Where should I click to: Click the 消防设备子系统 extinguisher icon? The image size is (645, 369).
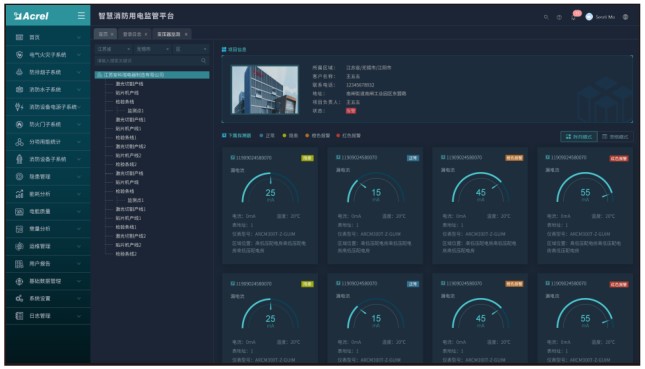coord(19,159)
